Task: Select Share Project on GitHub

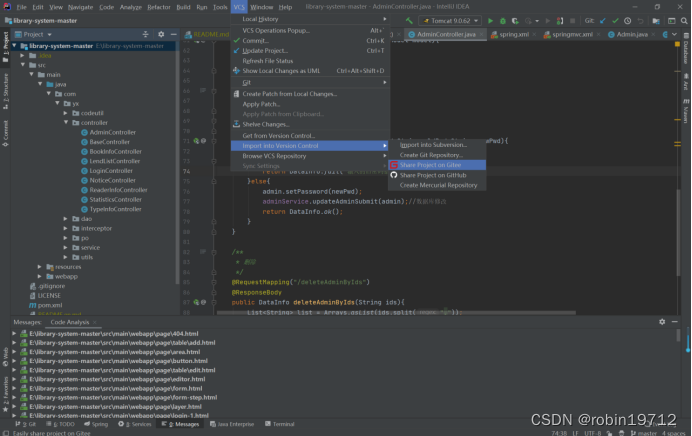Action: 437,175
